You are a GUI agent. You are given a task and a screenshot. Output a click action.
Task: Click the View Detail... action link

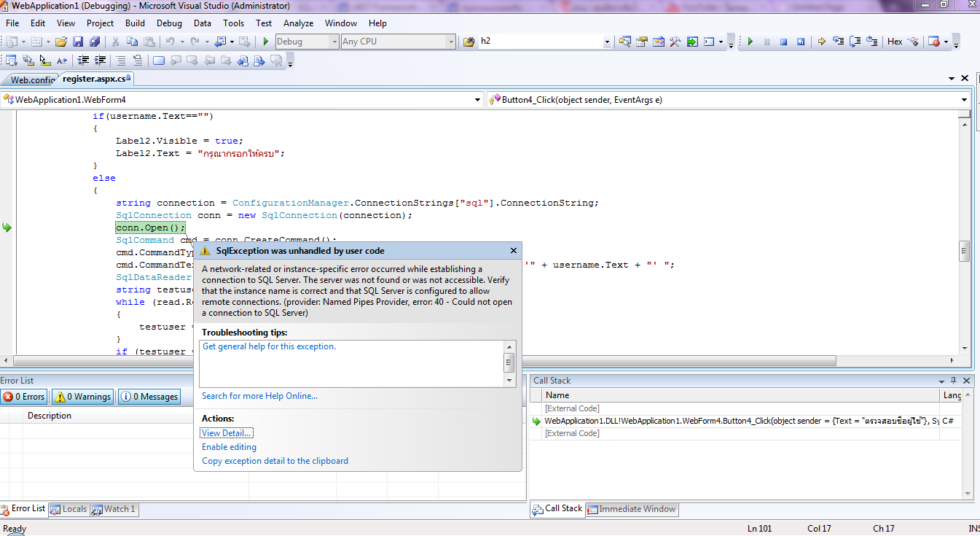pos(227,433)
